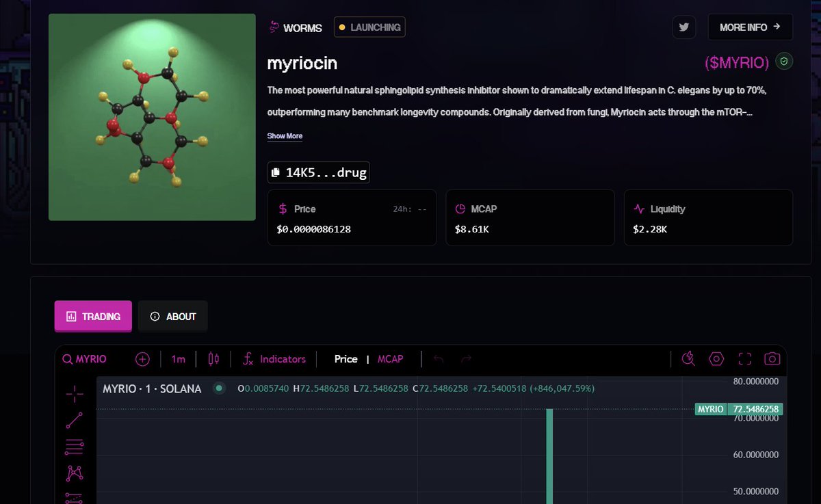The width and height of the screenshot is (821, 504).
Task: Click the MCAP value $8.61K
Action: (472, 229)
